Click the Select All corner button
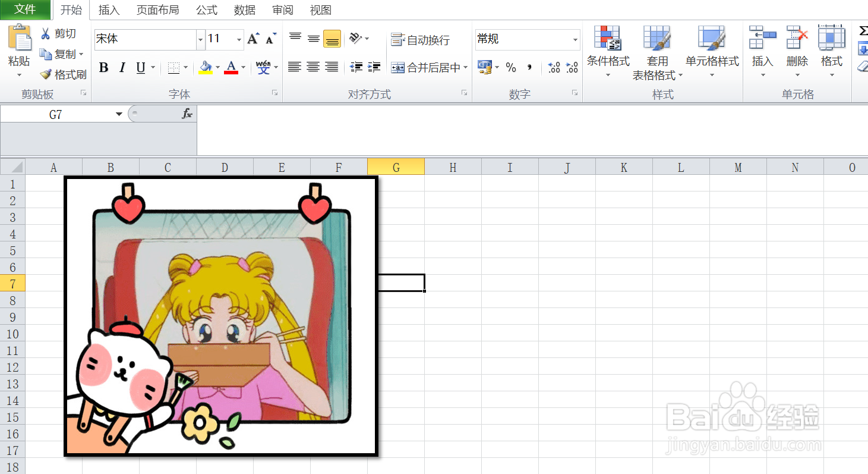The height and width of the screenshot is (474, 868). pos(12,167)
